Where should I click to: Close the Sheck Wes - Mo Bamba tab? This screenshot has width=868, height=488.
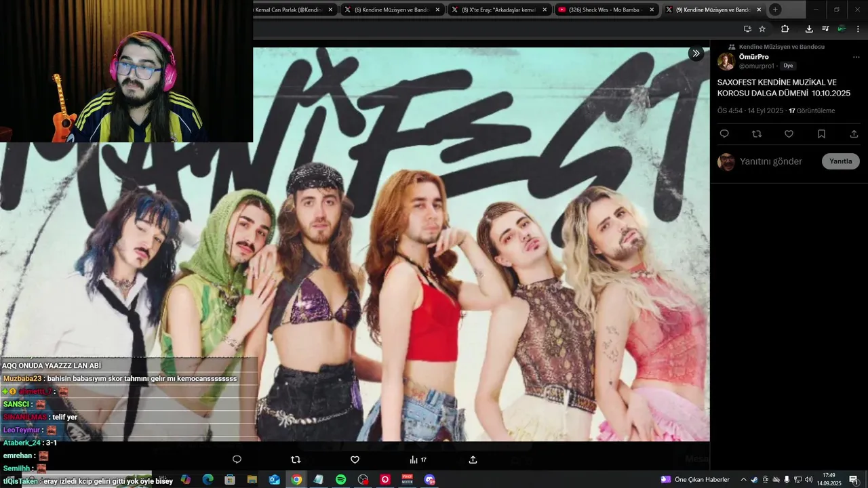point(652,9)
